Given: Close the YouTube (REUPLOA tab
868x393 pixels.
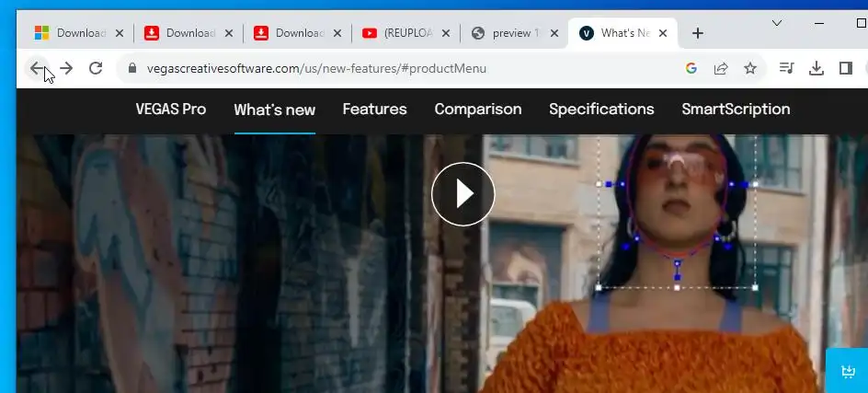Looking at the screenshot, I should (446, 33).
